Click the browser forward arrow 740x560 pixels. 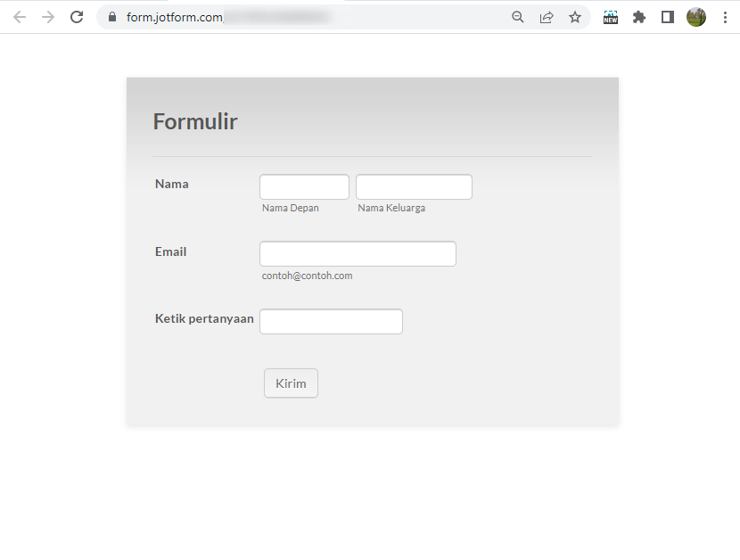click(48, 18)
